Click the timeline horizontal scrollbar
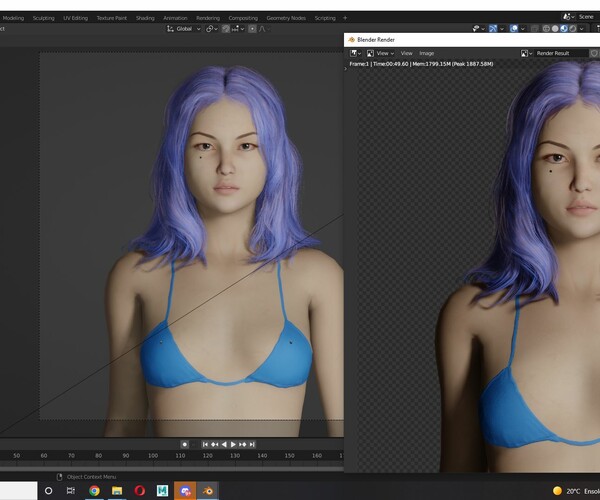This screenshot has width=600, height=500. pyautogui.click(x=171, y=468)
